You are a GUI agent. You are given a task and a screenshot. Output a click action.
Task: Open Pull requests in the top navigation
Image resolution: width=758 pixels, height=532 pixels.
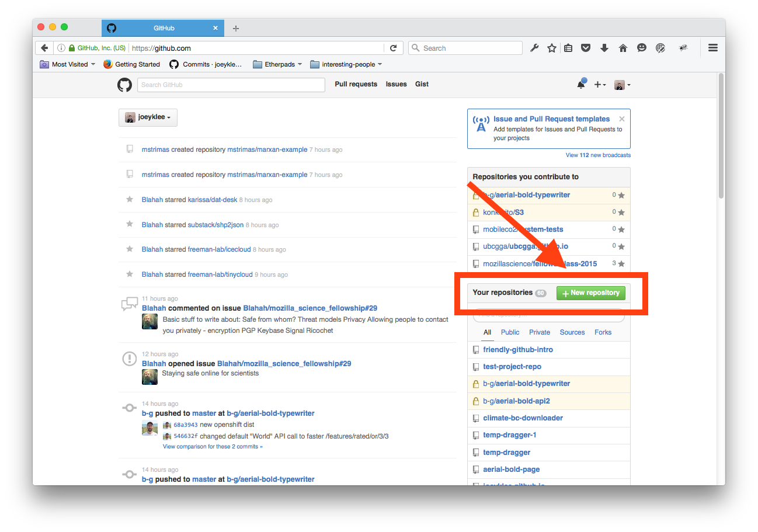pyautogui.click(x=356, y=84)
